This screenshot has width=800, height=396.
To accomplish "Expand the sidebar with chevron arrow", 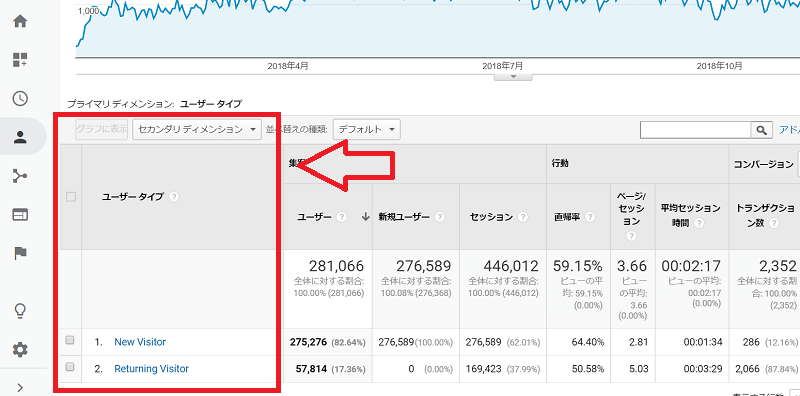I will pyautogui.click(x=20, y=387).
